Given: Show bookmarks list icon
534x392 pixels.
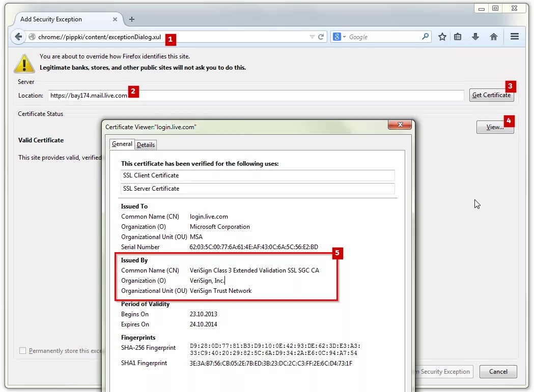Looking at the screenshot, I should [x=458, y=37].
